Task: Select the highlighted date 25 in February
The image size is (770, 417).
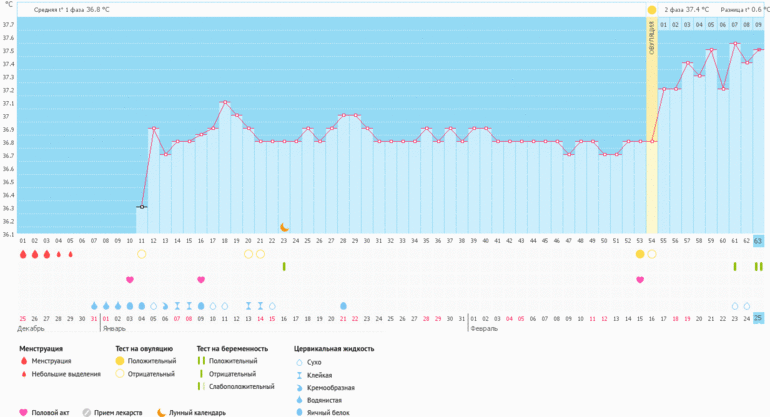Action: (758, 318)
